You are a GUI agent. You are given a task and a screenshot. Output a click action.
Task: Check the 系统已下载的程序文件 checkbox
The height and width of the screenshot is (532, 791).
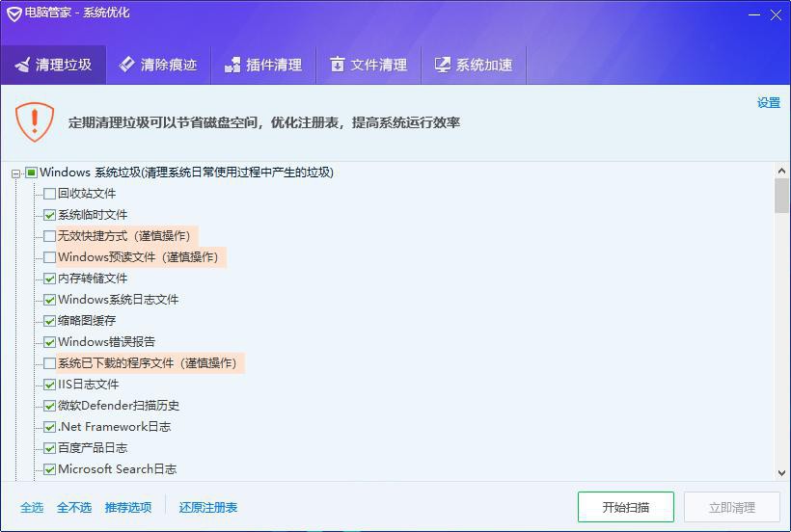coord(49,363)
